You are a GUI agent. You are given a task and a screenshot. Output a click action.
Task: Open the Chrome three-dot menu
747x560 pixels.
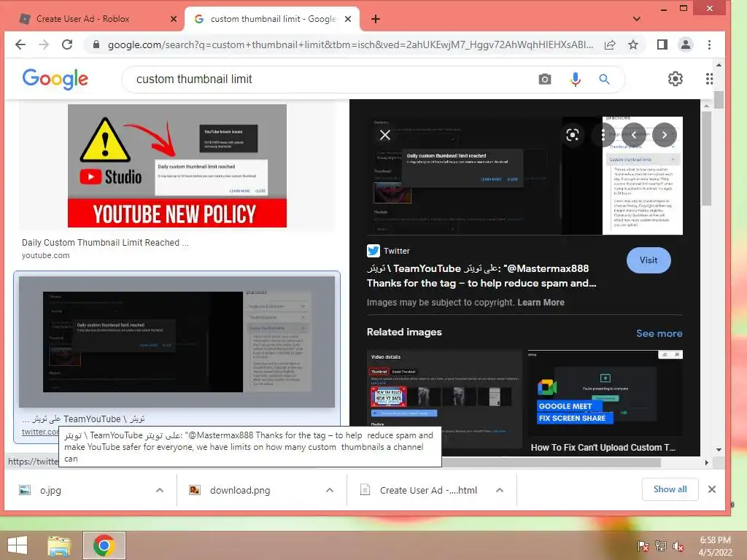pyautogui.click(x=709, y=44)
